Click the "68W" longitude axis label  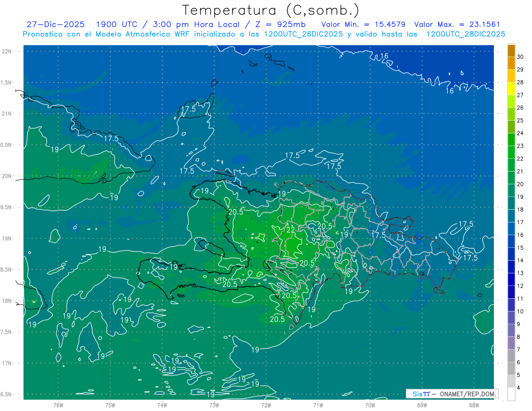coord(474,405)
